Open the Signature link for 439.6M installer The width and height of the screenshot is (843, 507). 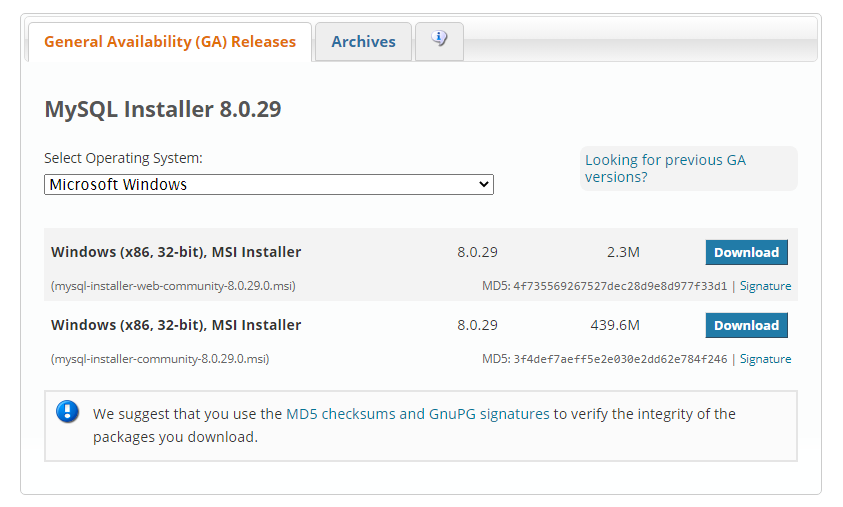pyautogui.click(x=765, y=359)
